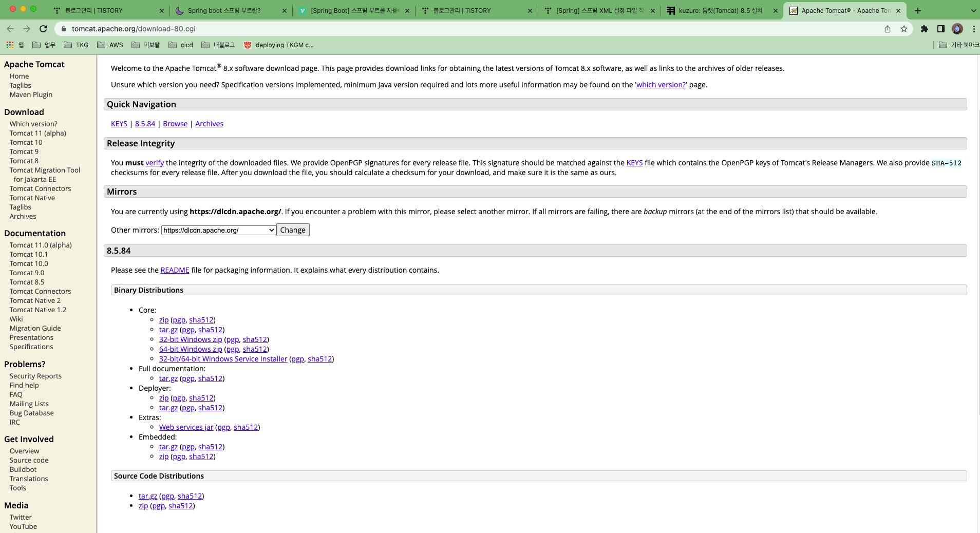Open the tab search chevron
This screenshot has width=980, height=533.
tap(973, 10)
